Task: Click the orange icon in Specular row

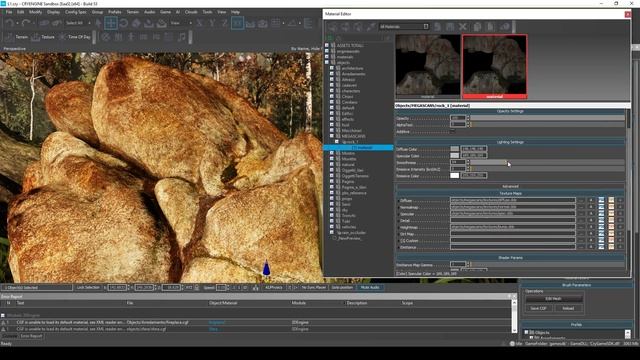Action: click(611, 214)
